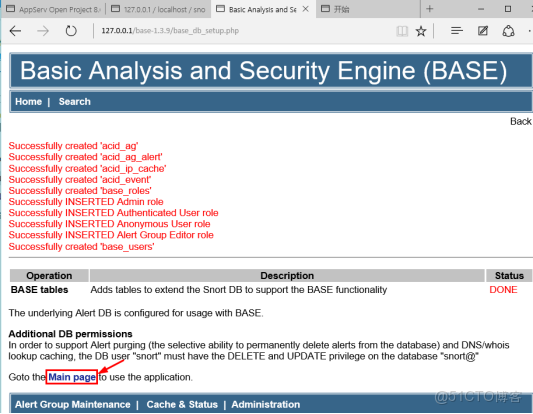
Task: Reload the page with the refresh icon
Action: pyautogui.click(x=71, y=31)
